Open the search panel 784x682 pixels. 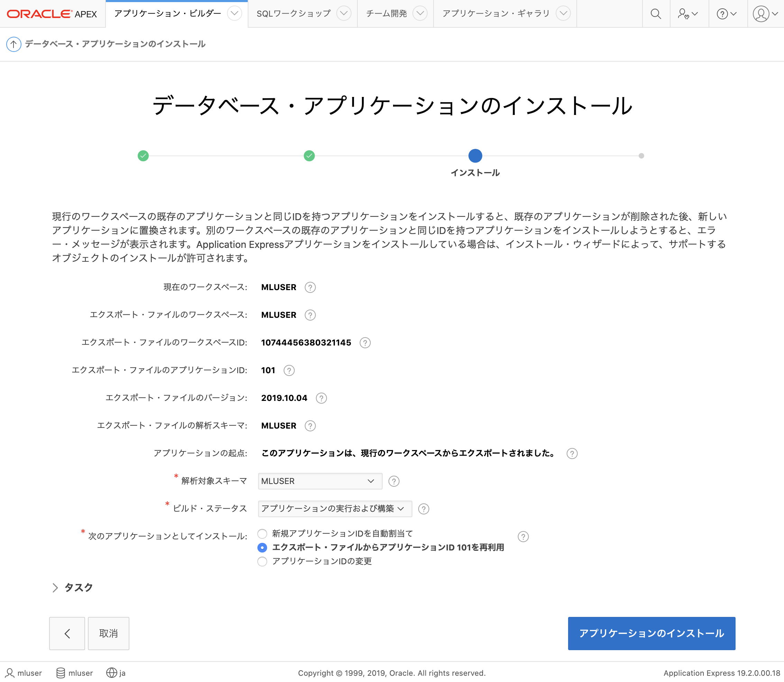point(656,14)
